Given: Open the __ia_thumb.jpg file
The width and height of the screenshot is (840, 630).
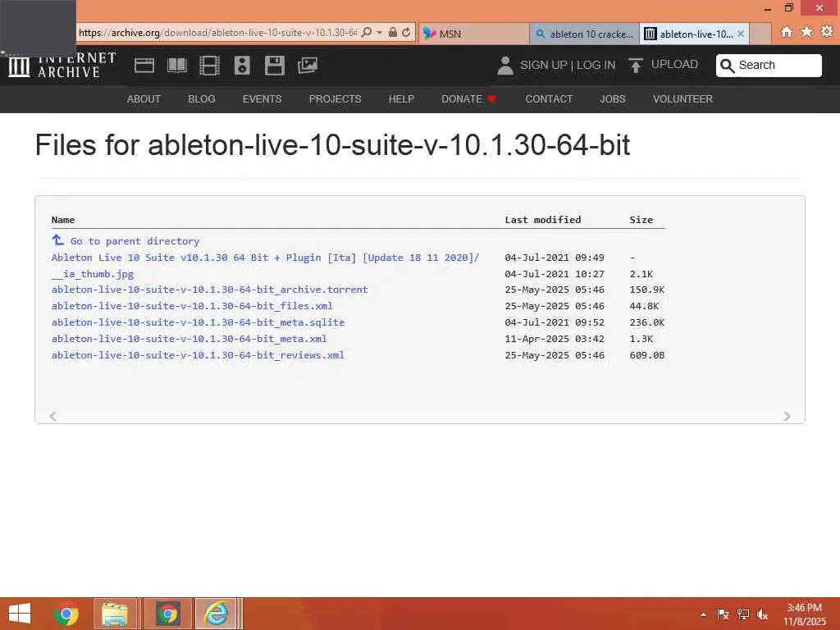Looking at the screenshot, I should 93,274.
